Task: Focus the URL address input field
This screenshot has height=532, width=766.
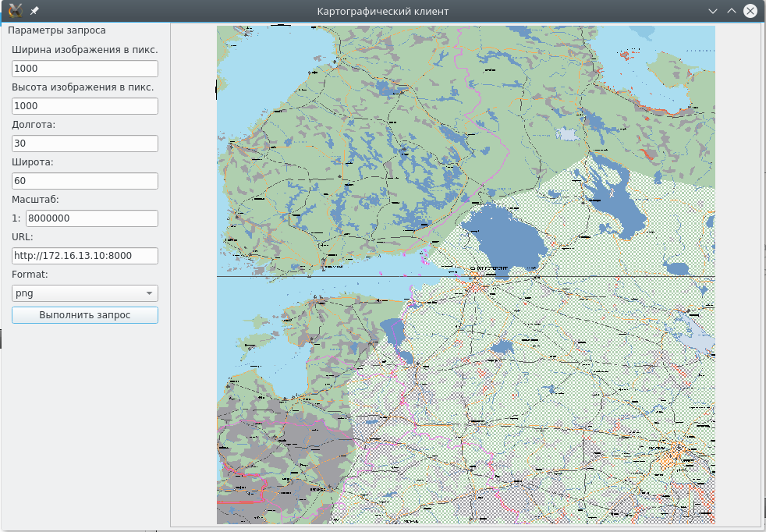Action: tap(85, 256)
